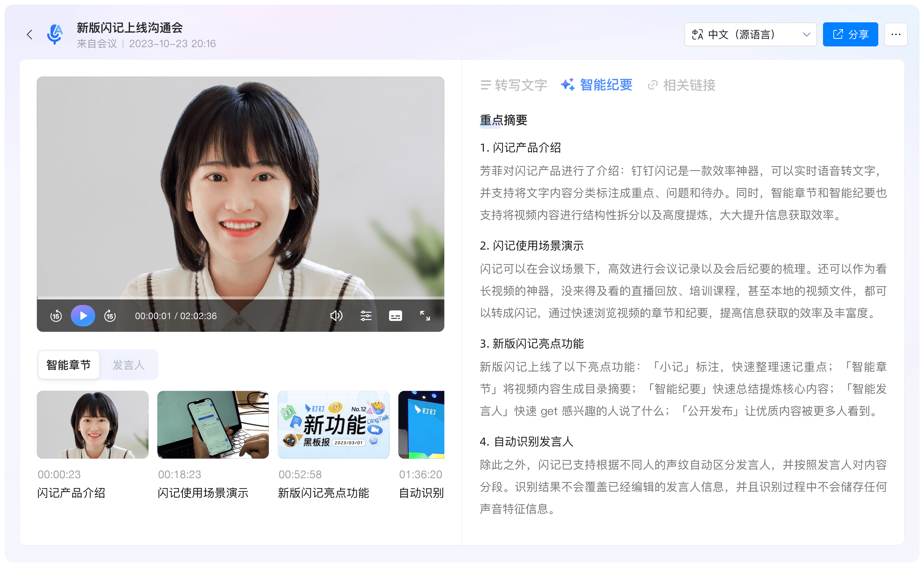924x567 pixels.
Task: Click the blue 分享 share button
Action: [850, 35]
